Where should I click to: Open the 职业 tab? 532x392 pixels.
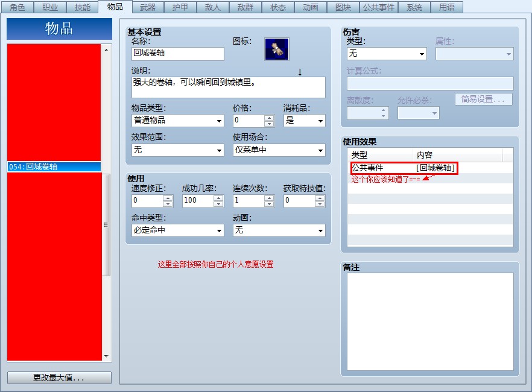[x=49, y=7]
